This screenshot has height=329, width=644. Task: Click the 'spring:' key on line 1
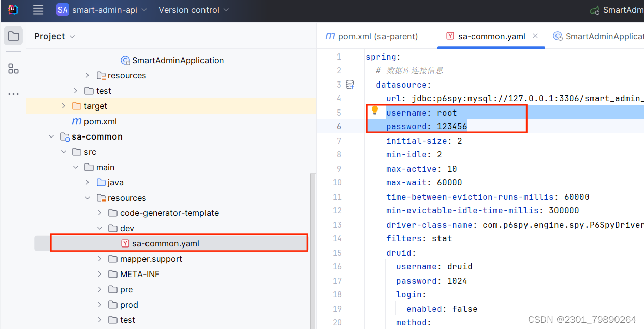[383, 57]
